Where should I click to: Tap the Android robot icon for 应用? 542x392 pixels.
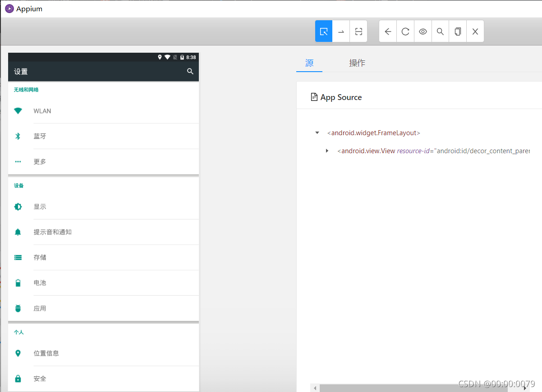pos(18,308)
